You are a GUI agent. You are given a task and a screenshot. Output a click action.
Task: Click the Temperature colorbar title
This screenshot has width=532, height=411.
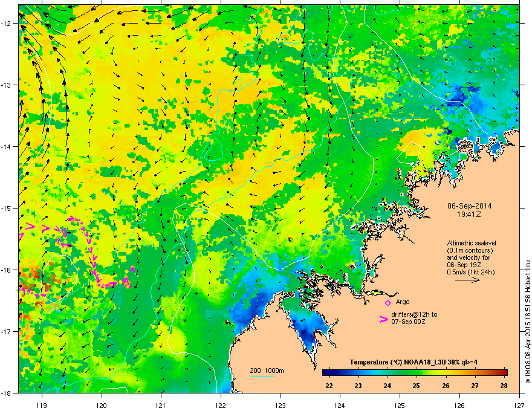click(414, 362)
